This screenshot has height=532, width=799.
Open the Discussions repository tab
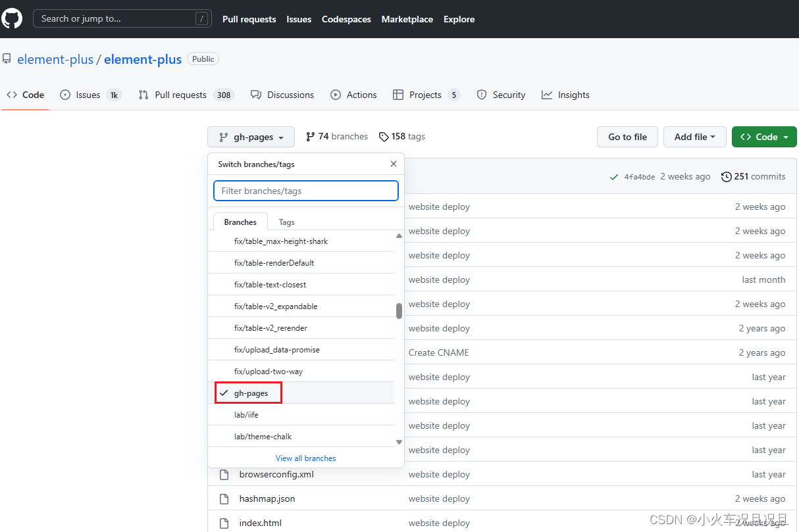click(282, 95)
